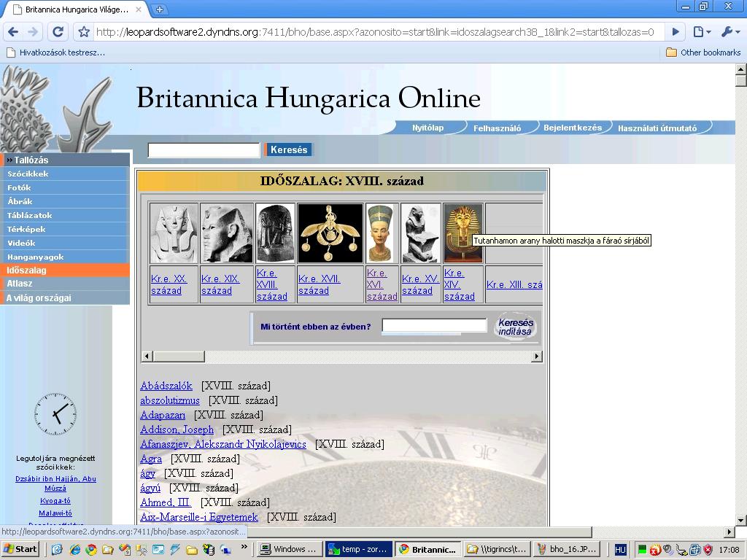This screenshot has height=560, width=747.
Task: Open the Használati útmutató tab
Action: click(657, 128)
